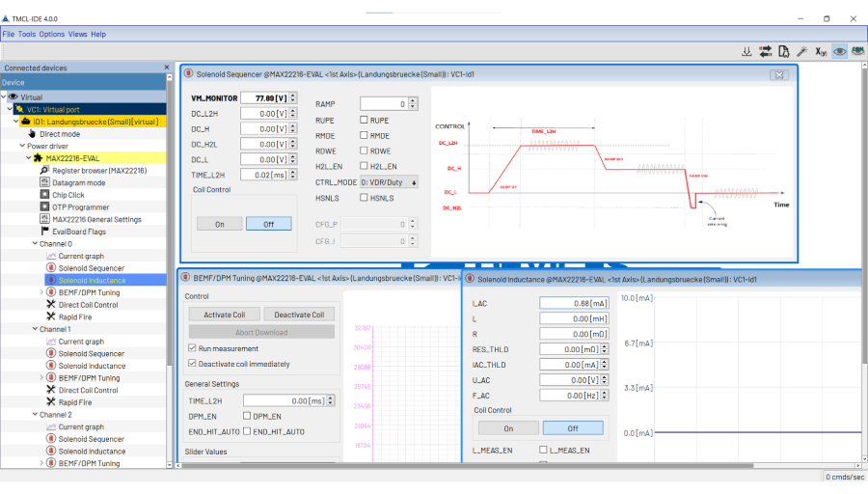The image size is (868, 494).
Task: Click the download firmware toolbar icon
Action: pyautogui.click(x=746, y=51)
